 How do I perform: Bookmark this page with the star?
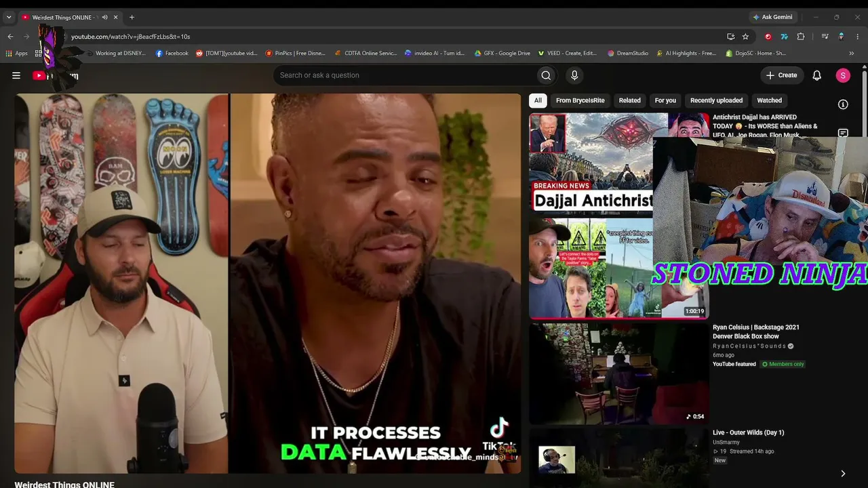[x=746, y=37]
